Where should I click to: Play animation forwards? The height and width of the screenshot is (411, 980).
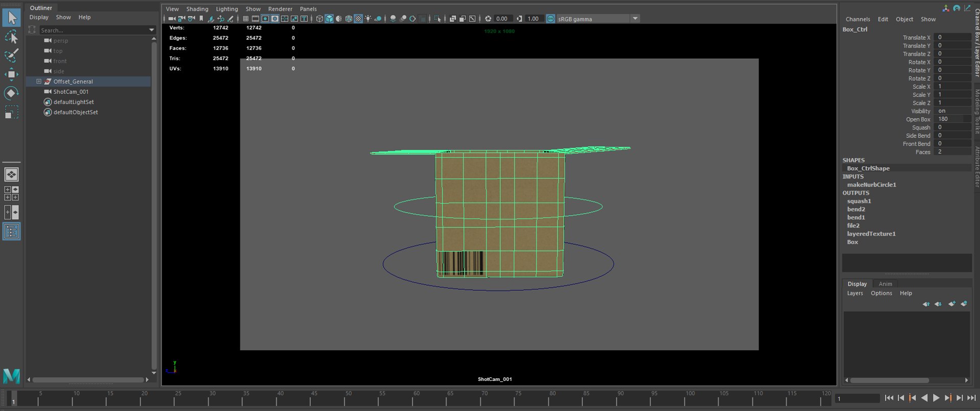coord(936,398)
